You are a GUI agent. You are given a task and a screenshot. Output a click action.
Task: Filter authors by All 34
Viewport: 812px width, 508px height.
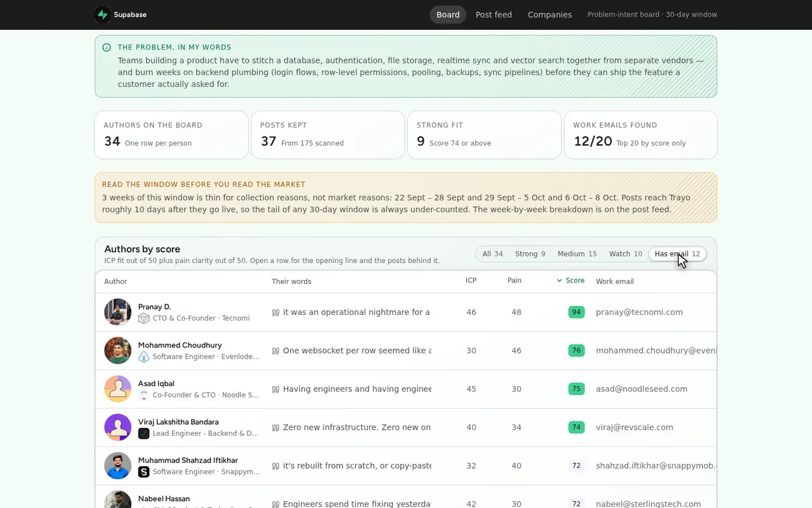tap(493, 254)
